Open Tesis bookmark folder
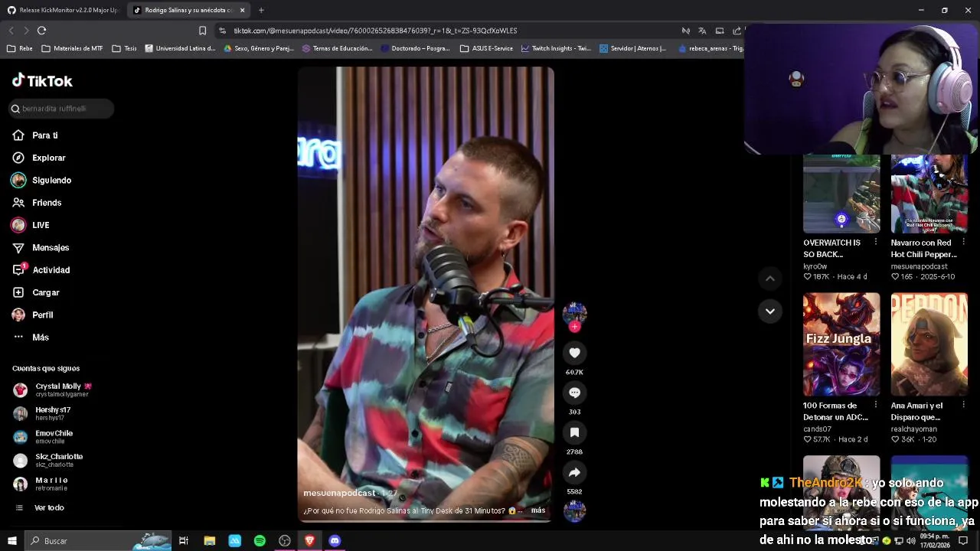 point(124,48)
